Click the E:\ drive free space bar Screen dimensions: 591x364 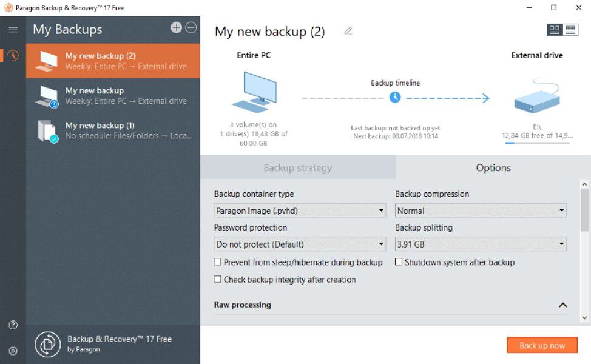[x=537, y=143]
